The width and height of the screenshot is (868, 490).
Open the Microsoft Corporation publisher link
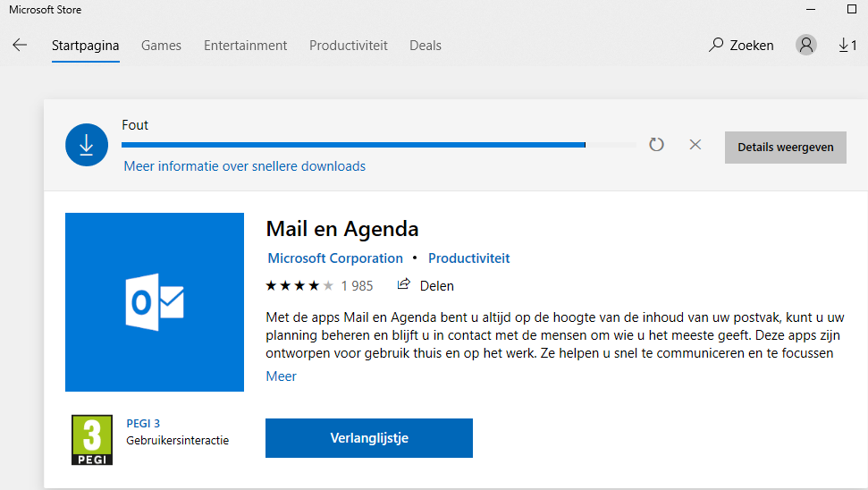(335, 258)
